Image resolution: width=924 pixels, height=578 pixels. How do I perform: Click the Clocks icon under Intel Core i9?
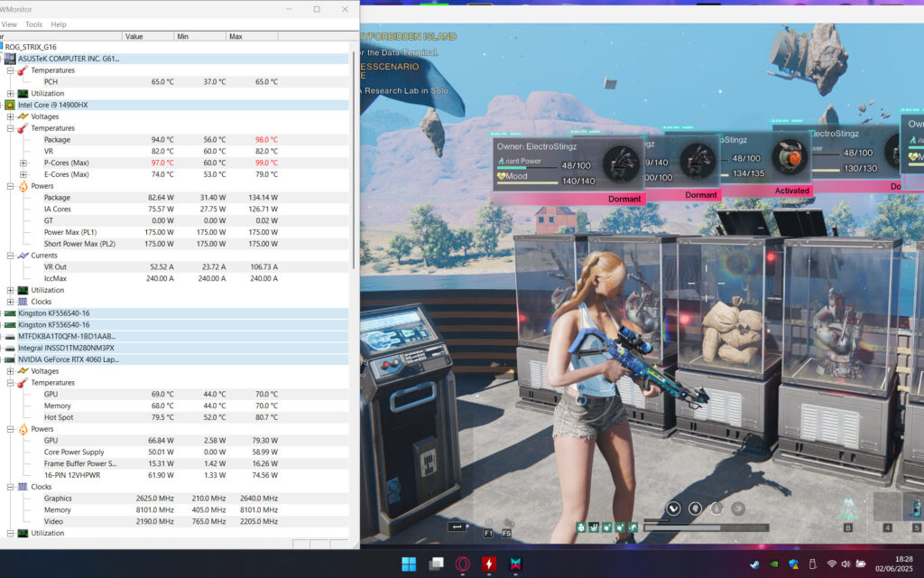point(23,302)
